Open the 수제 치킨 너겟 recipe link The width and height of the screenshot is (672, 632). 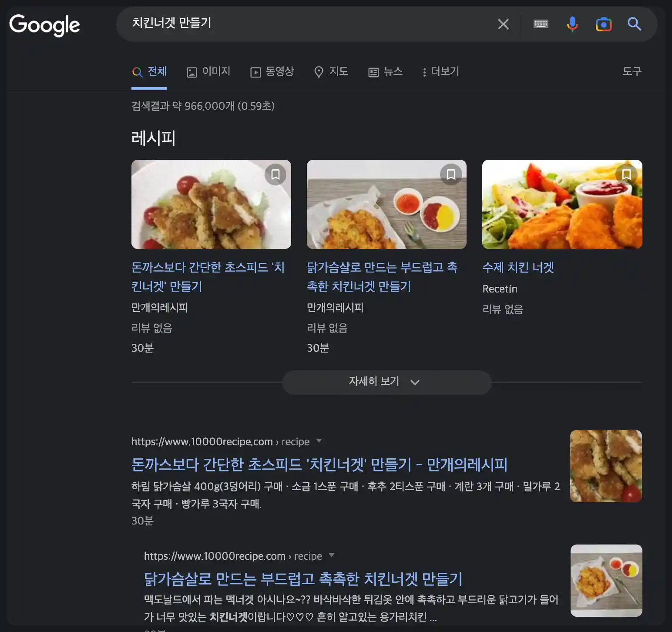(518, 267)
